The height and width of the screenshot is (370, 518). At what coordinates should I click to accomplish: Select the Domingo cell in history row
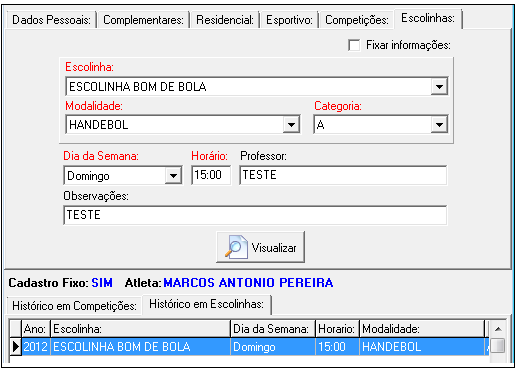pos(273,347)
